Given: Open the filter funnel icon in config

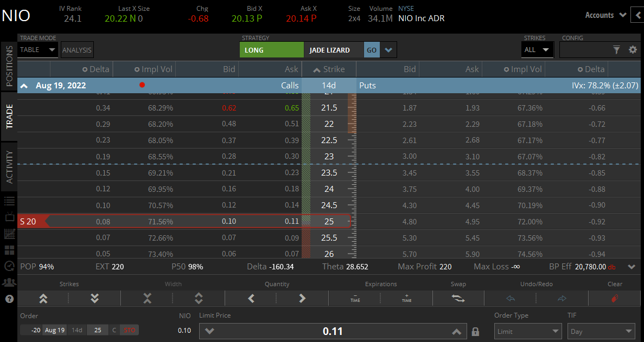Looking at the screenshot, I should pos(616,50).
